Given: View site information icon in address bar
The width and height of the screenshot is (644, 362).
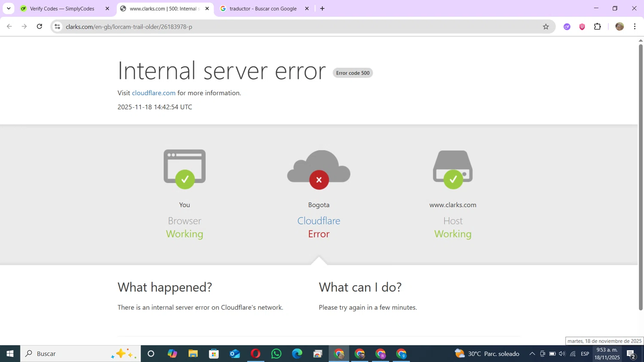Looking at the screenshot, I should pos(57,27).
